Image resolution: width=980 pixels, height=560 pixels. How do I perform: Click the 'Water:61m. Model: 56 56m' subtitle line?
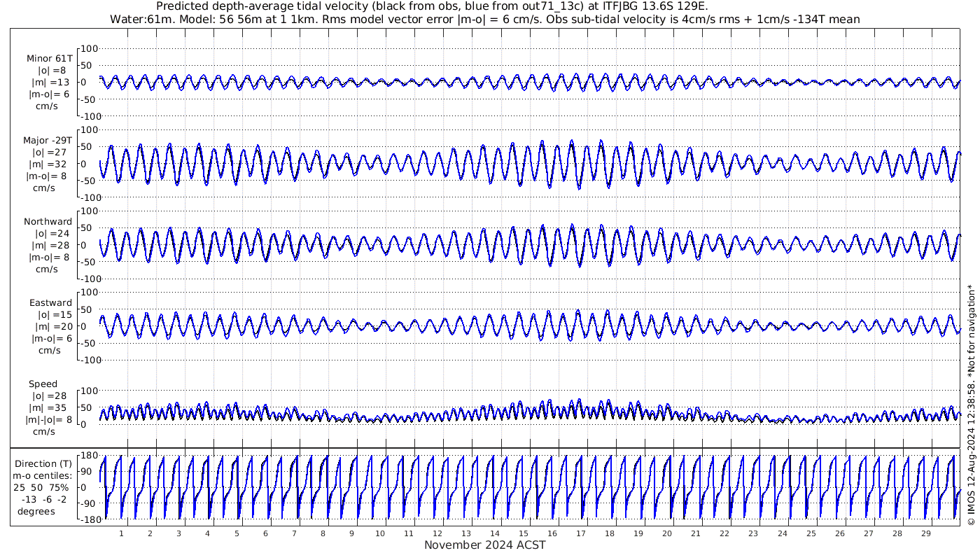(x=485, y=19)
